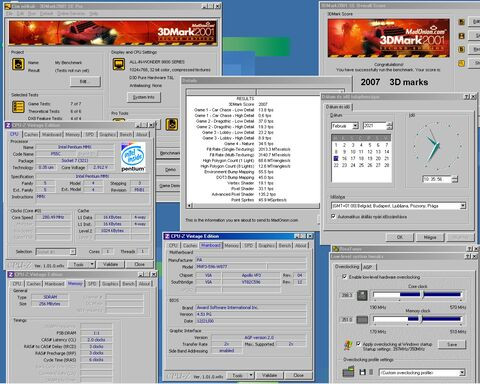Click the 'Intel Pentium MMX' name field
480x384 pixels.
click(x=75, y=147)
